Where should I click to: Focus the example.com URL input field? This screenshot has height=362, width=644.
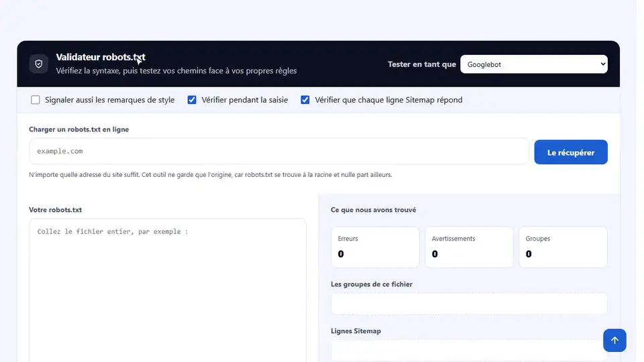point(279,151)
